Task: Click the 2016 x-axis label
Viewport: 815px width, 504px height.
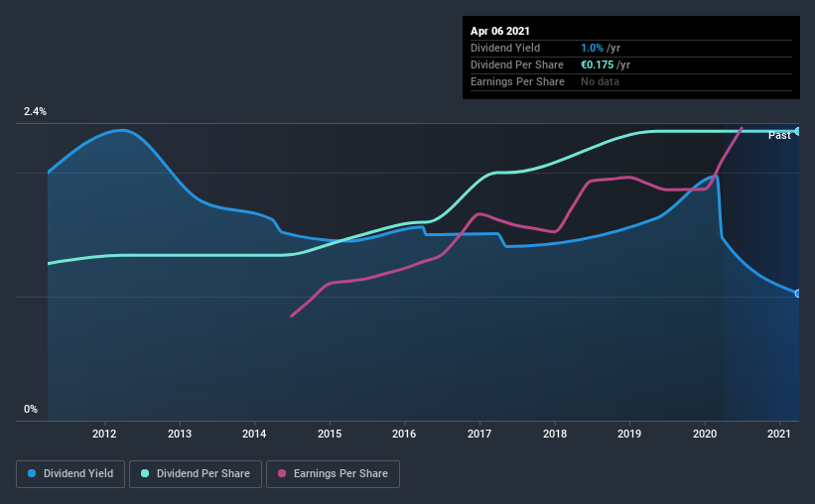Action: 404,434
